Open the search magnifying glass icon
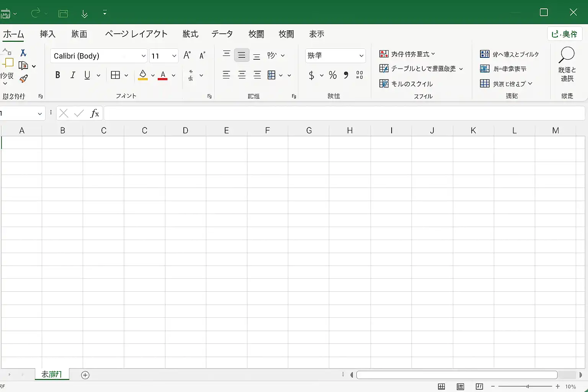Screen dimensions: 588x392 567,55
